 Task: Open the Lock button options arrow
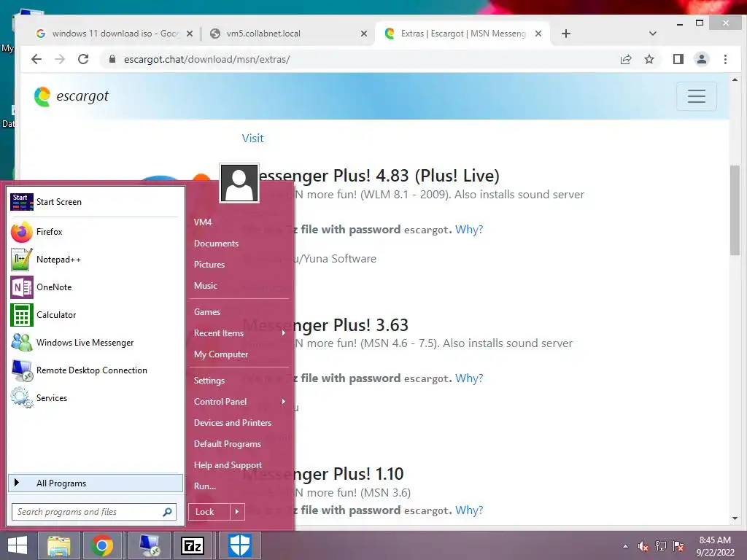237,512
